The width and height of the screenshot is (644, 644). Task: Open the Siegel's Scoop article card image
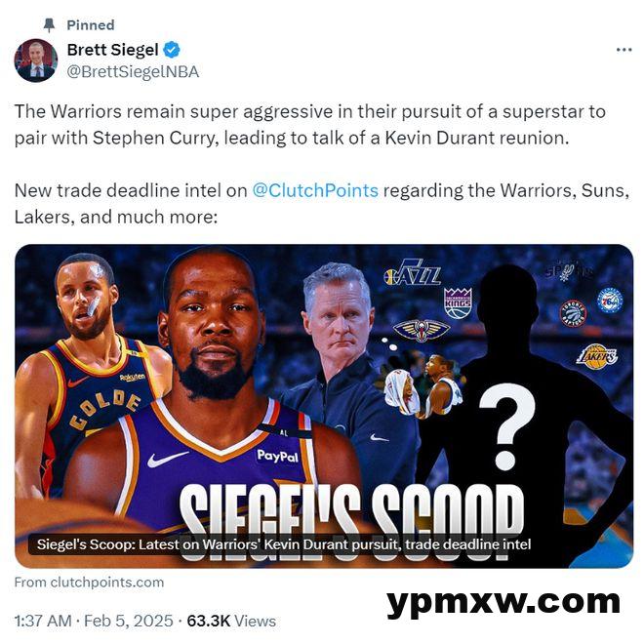point(324,406)
